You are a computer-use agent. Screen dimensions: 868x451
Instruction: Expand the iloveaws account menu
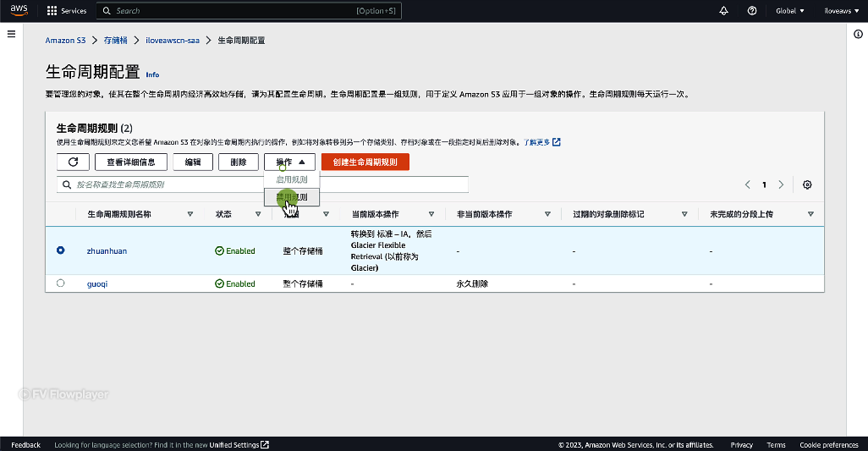click(842, 11)
